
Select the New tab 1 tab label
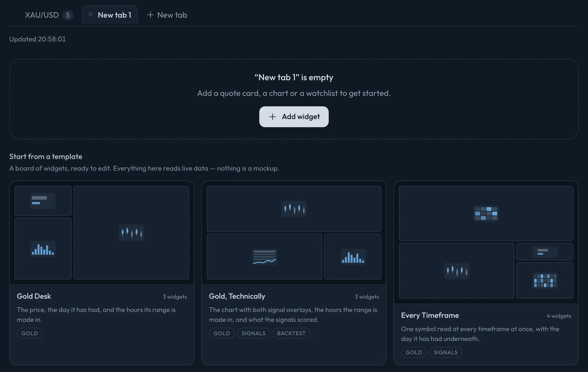tap(115, 15)
